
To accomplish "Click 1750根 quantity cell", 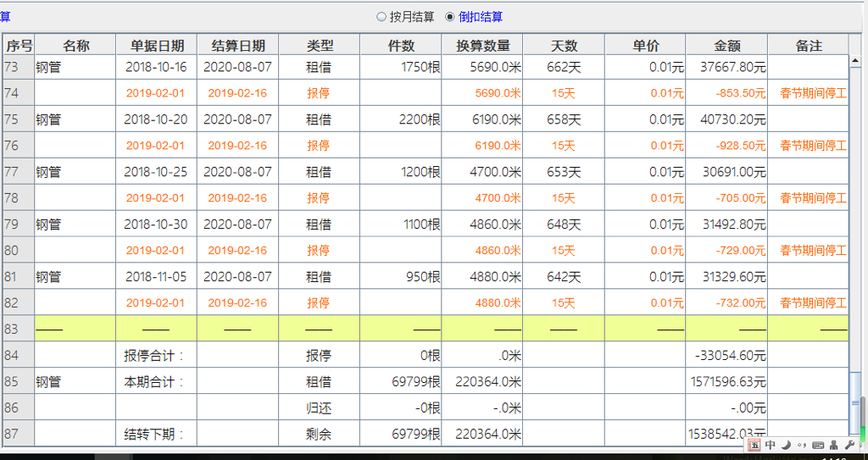I will pyautogui.click(x=401, y=67).
